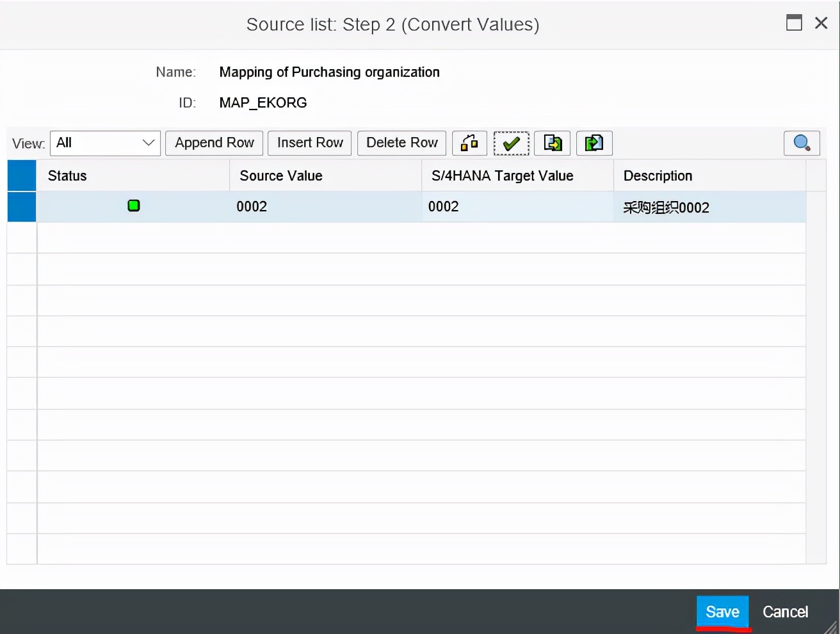Select the row selector for row 0002
The width and height of the screenshot is (840, 634).
[22, 206]
